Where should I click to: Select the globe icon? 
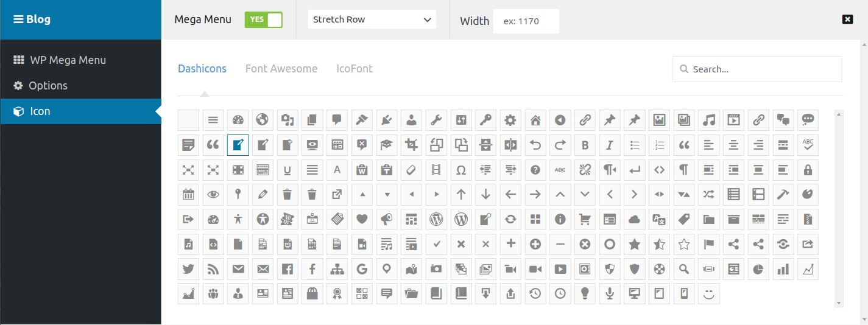point(263,120)
